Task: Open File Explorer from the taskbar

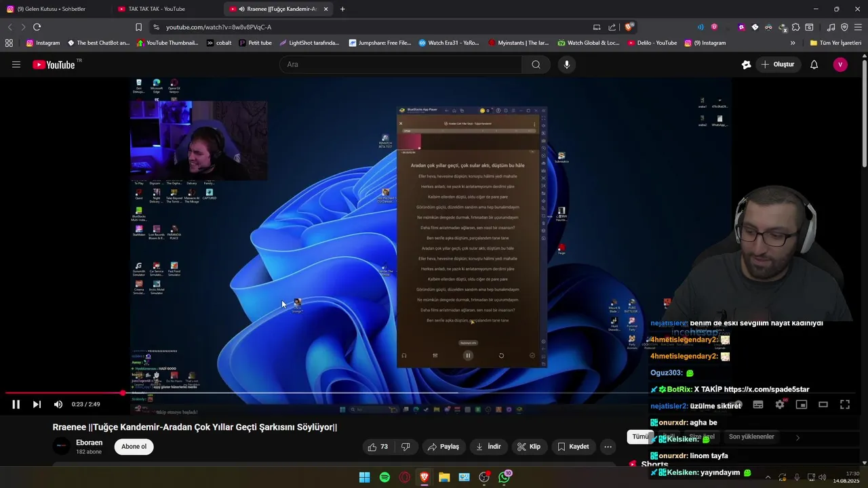Action: pyautogui.click(x=444, y=477)
